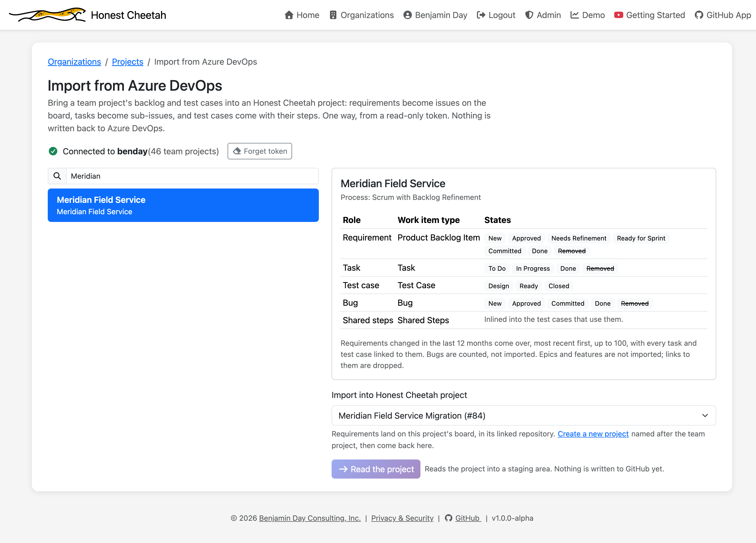Click the Honest Cheetah logo image
Viewport: 756px width, 543px height.
tap(47, 15)
